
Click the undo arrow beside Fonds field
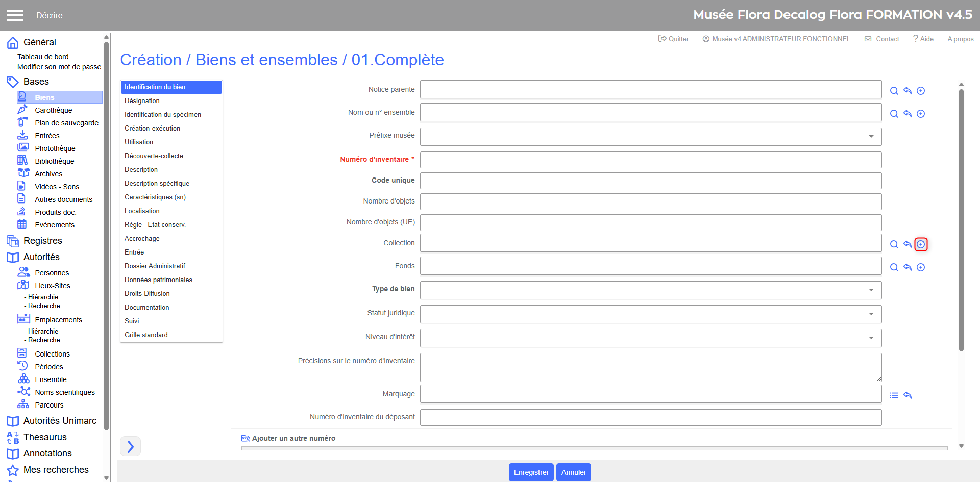[x=907, y=267]
